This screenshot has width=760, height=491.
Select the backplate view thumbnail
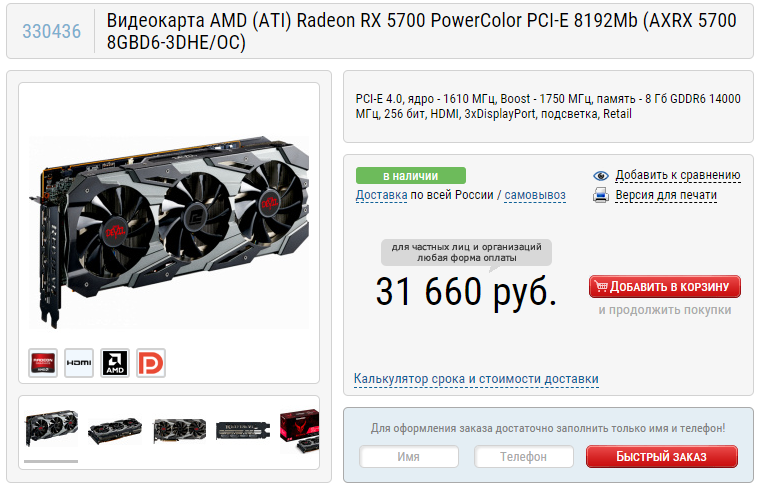[242, 430]
